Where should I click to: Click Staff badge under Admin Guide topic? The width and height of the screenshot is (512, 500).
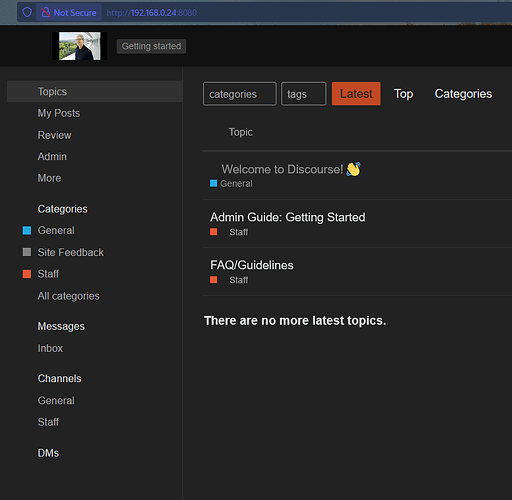pyautogui.click(x=229, y=232)
